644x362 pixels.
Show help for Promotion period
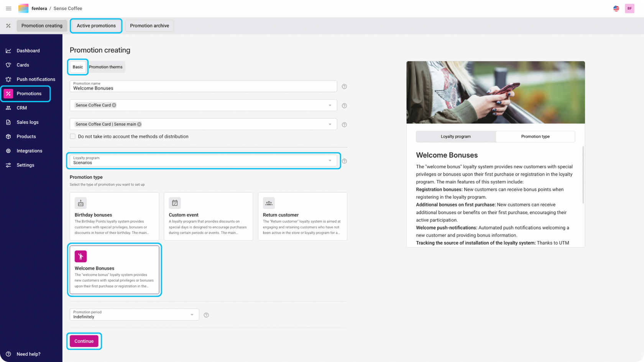pyautogui.click(x=206, y=315)
